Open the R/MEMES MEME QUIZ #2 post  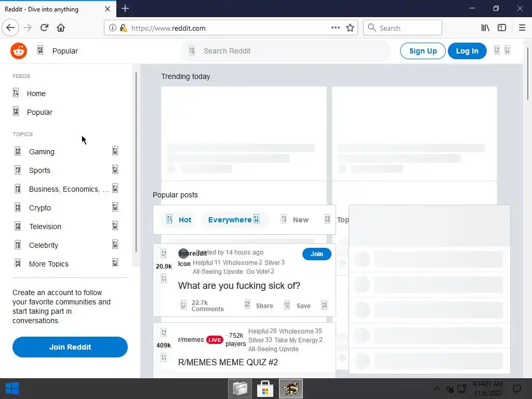tap(228, 362)
